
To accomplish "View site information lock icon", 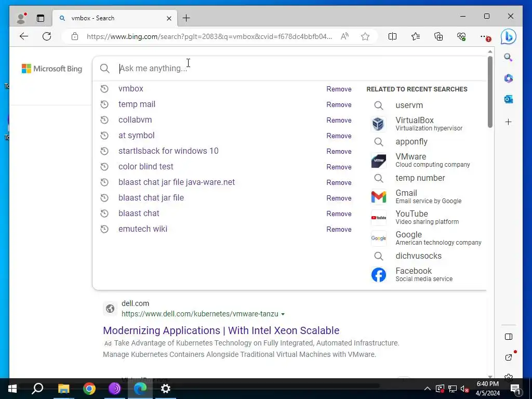I will [x=75, y=36].
